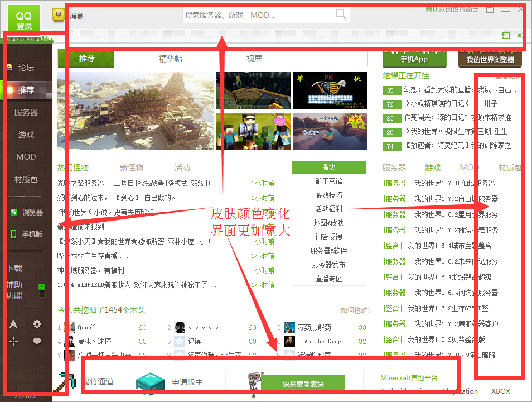Open the chat bubble feedback icon

(x=36, y=341)
